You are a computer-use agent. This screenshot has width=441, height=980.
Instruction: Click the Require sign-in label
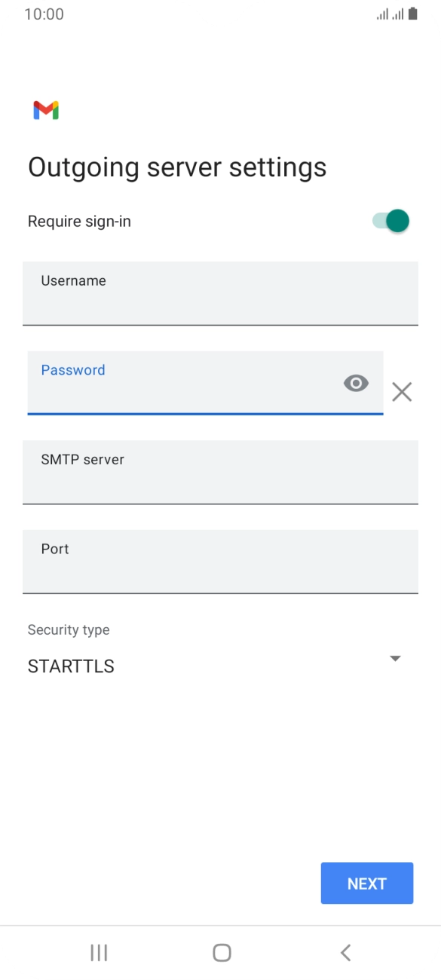click(x=78, y=221)
